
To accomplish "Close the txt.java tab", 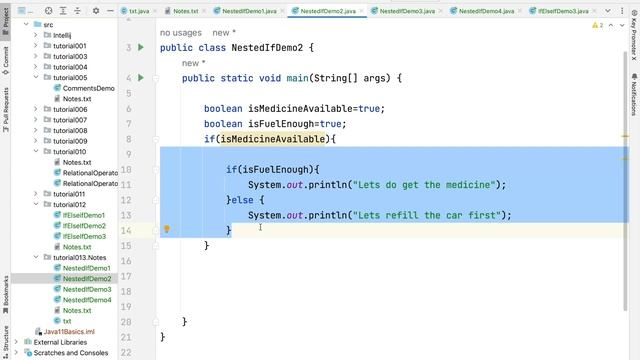I will click(155, 11).
